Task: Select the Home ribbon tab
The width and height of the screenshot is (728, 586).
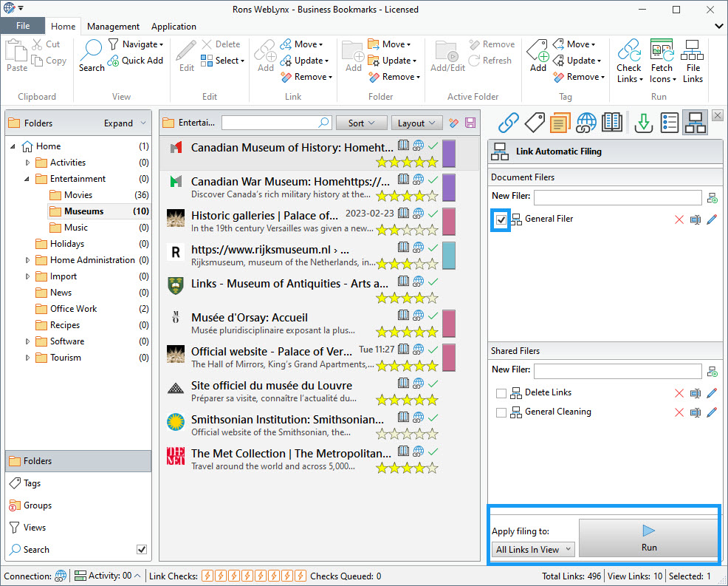Action: 63,27
